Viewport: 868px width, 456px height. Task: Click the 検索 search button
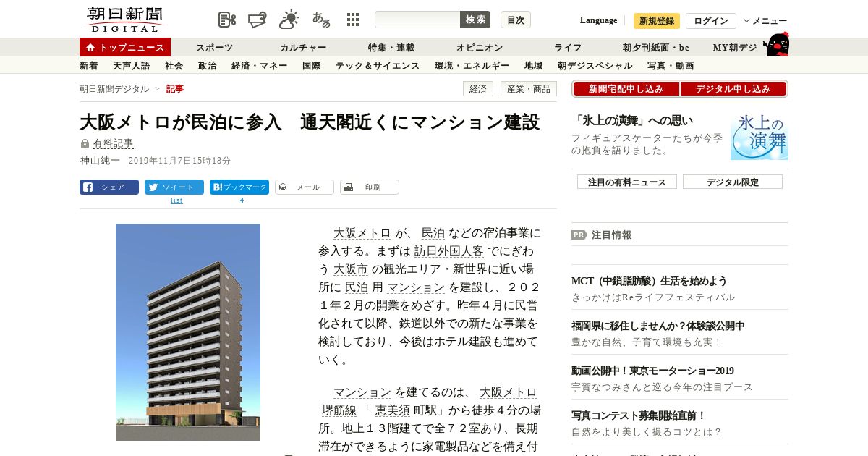click(x=475, y=20)
